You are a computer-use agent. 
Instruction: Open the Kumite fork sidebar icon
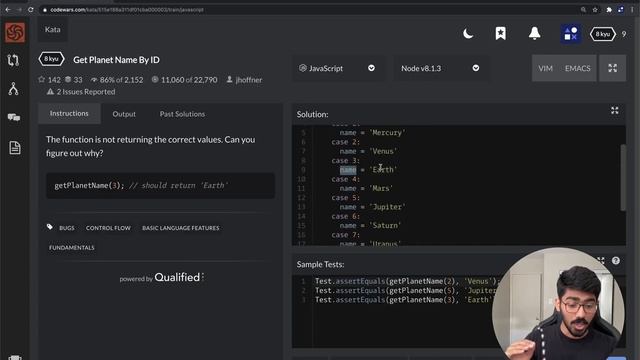13,89
